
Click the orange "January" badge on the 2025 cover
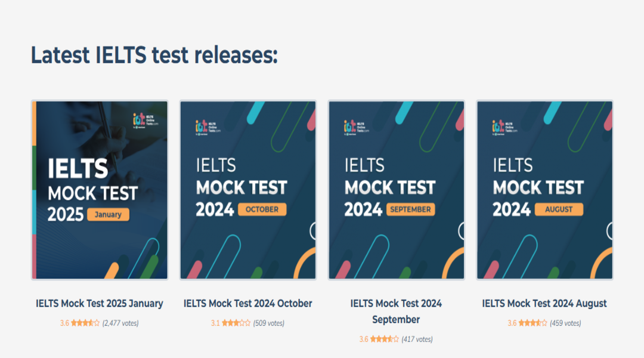[x=108, y=215]
